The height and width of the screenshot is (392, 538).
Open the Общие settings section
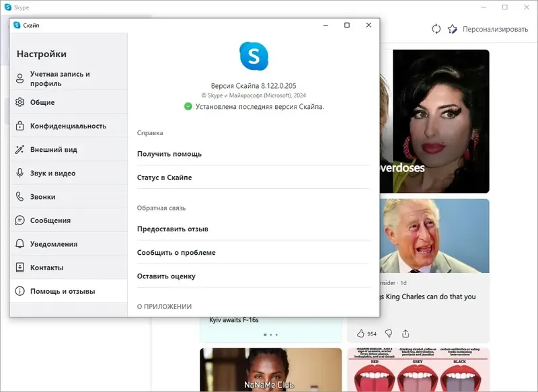(x=69, y=102)
